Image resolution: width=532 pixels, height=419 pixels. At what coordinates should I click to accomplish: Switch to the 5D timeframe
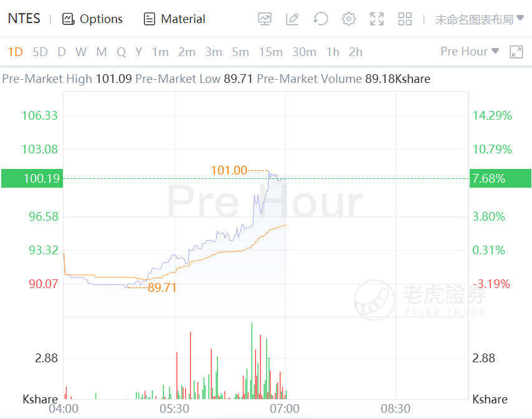40,52
